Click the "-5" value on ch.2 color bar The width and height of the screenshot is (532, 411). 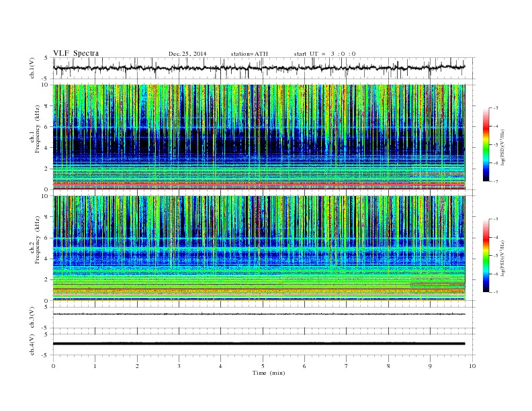coord(495,256)
